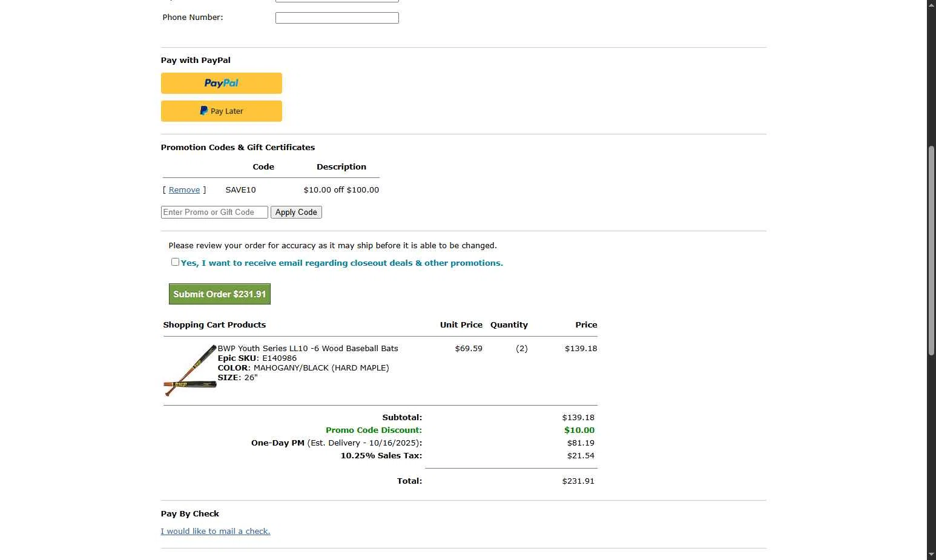The height and width of the screenshot is (560, 936).
Task: Open the mail a check link
Action: click(x=216, y=532)
